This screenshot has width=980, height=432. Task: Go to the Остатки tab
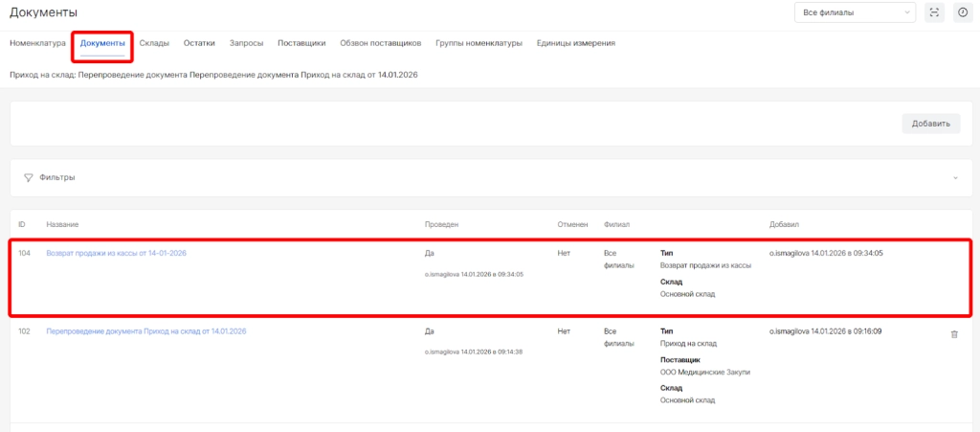(199, 43)
